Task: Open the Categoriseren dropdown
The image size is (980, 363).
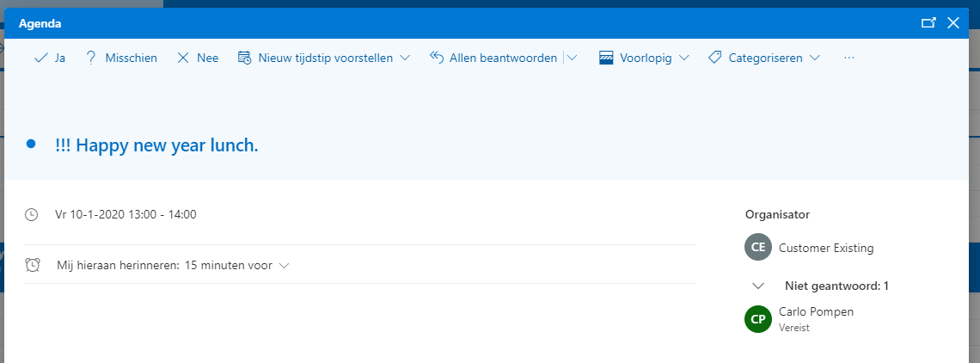Action: [763, 58]
